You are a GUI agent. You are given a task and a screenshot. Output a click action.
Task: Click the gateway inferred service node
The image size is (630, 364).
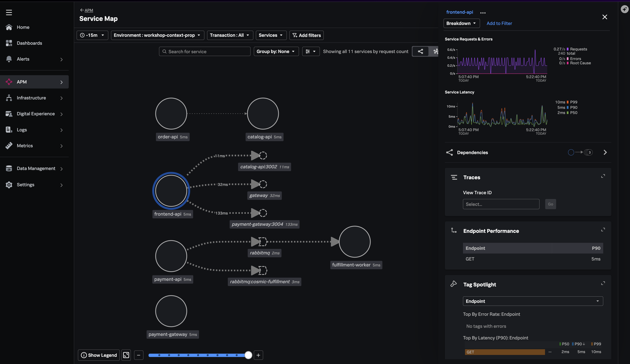263,184
